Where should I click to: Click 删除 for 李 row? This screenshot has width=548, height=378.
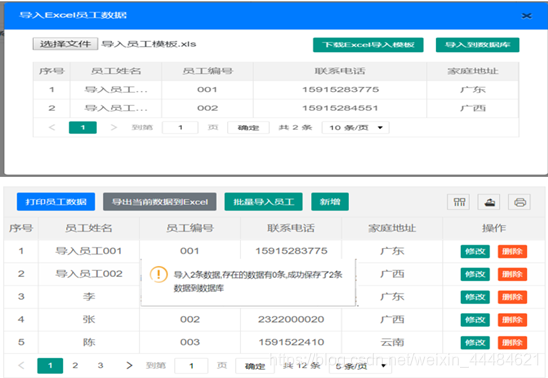pyautogui.click(x=512, y=297)
